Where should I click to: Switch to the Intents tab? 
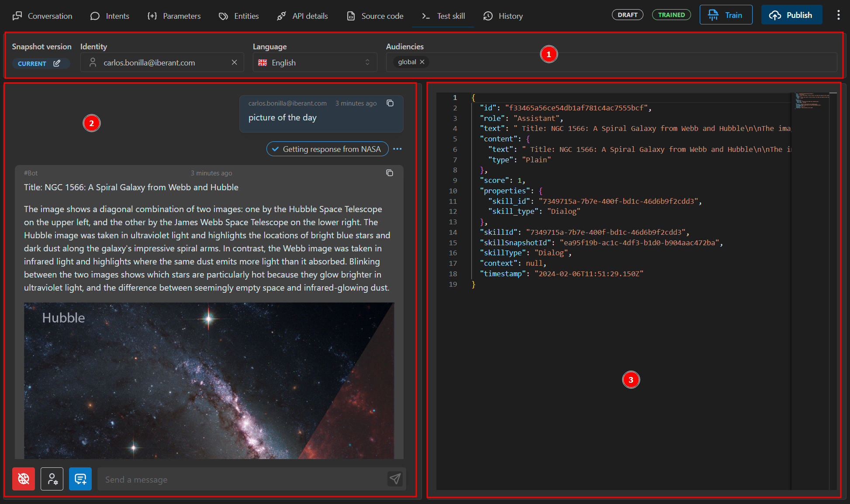110,16
